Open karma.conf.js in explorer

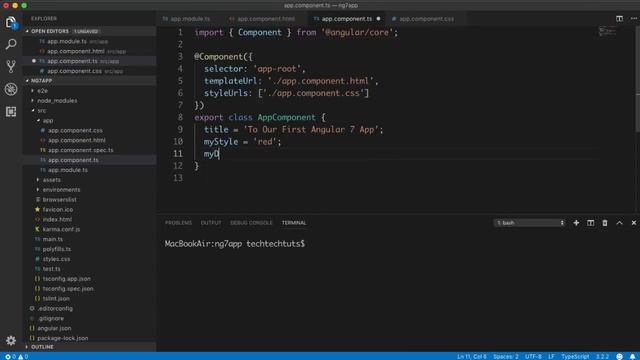coord(61,229)
